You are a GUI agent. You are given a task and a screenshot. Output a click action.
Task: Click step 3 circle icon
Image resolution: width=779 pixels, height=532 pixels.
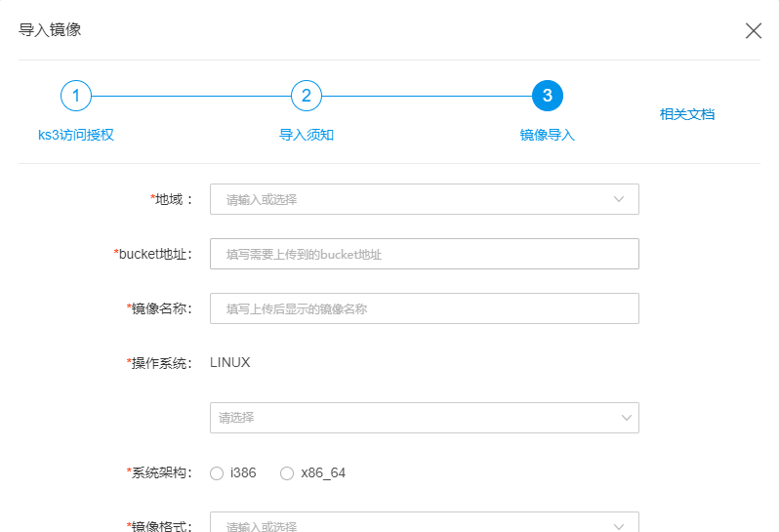547,96
